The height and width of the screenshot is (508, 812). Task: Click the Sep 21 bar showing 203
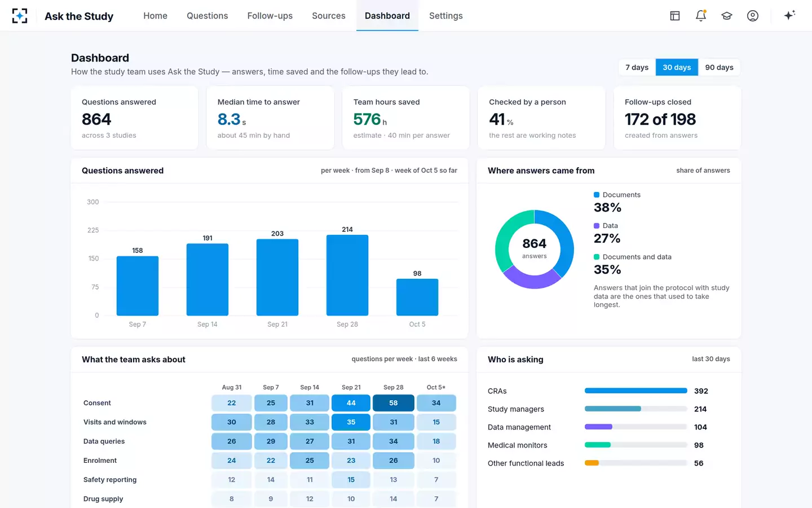pos(277,277)
